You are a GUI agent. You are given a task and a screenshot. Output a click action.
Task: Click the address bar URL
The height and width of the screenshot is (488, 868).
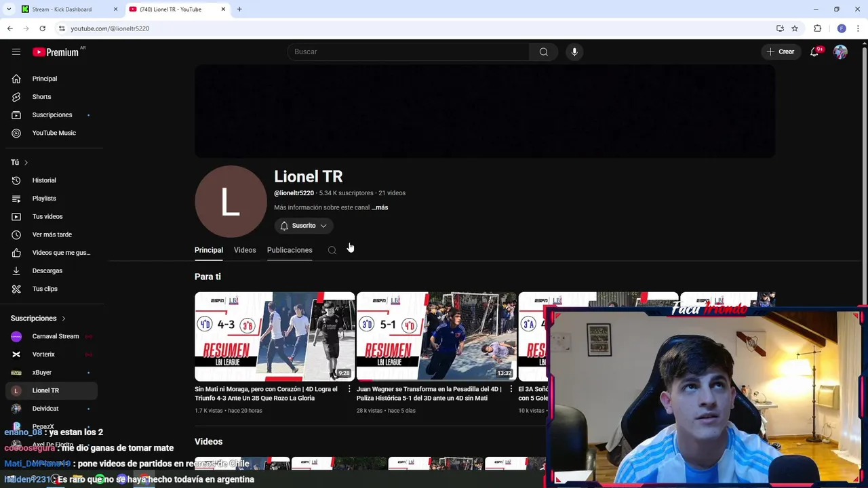(110, 28)
